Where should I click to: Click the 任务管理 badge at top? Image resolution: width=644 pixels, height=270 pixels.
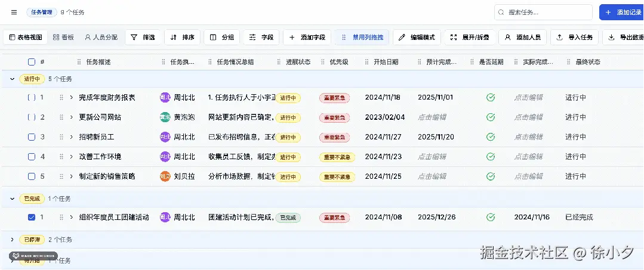point(42,13)
